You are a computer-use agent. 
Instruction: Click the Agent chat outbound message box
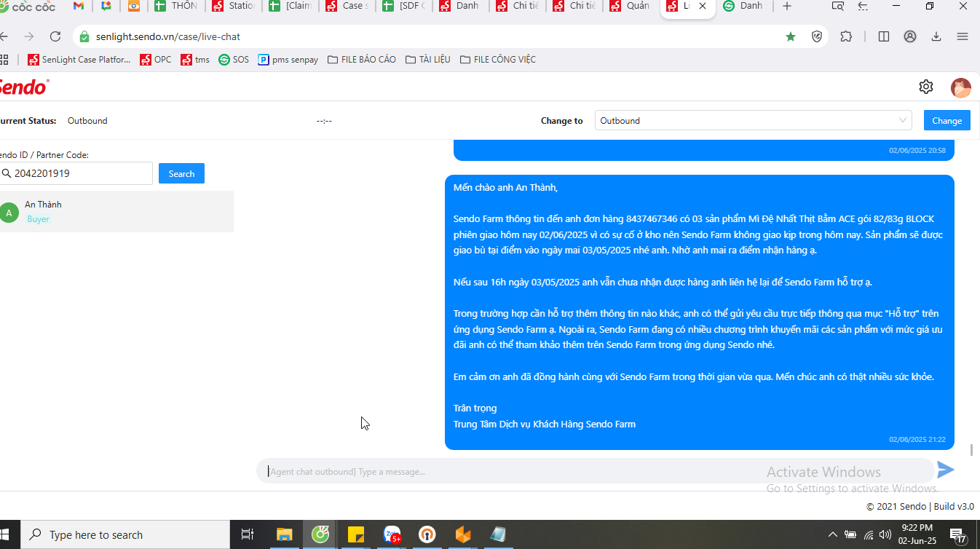click(x=595, y=471)
